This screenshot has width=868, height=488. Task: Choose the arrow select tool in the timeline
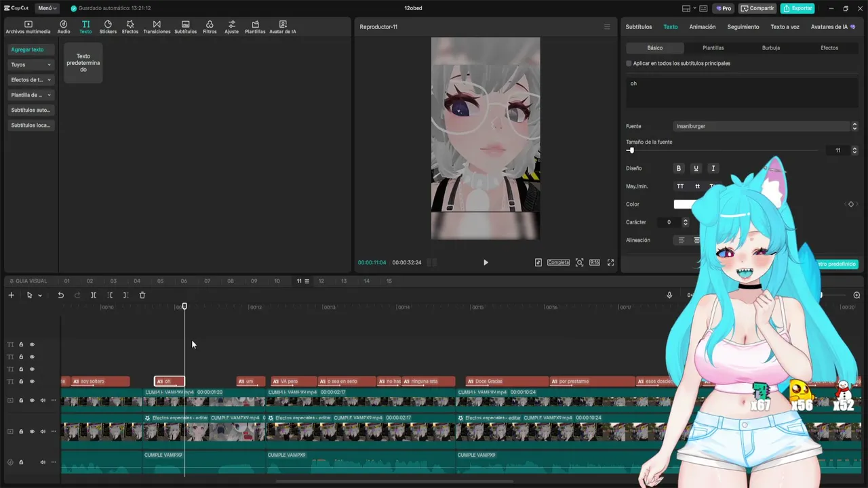tap(29, 295)
